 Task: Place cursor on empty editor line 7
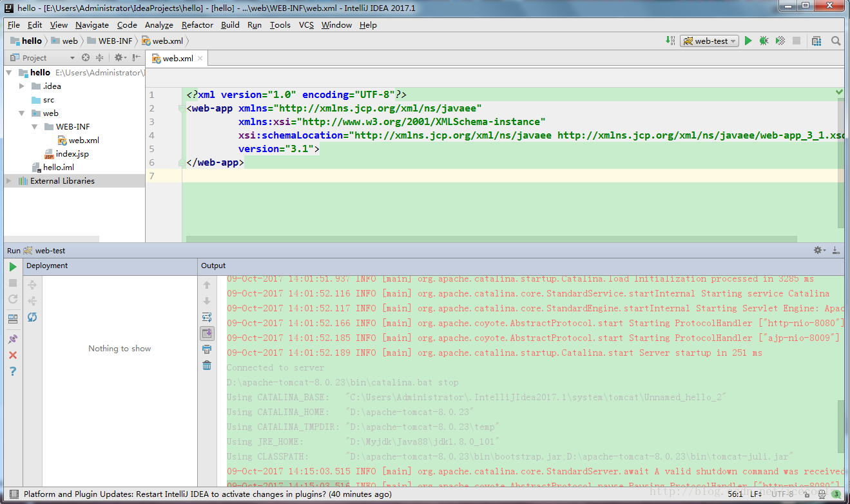tap(513, 176)
